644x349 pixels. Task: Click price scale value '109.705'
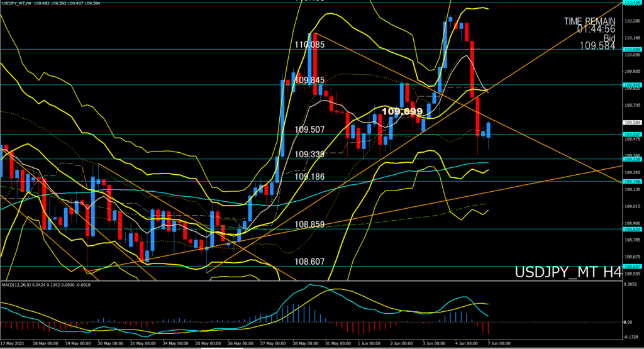[633, 105]
